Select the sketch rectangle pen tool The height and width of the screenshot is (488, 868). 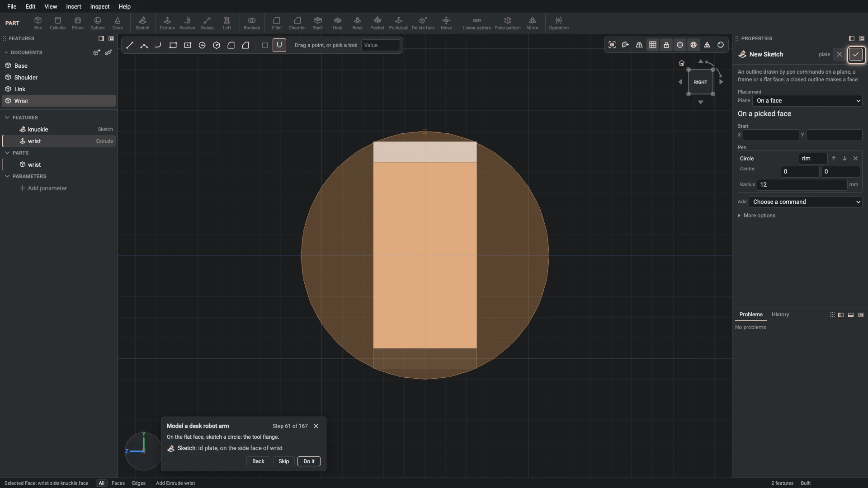coord(173,45)
